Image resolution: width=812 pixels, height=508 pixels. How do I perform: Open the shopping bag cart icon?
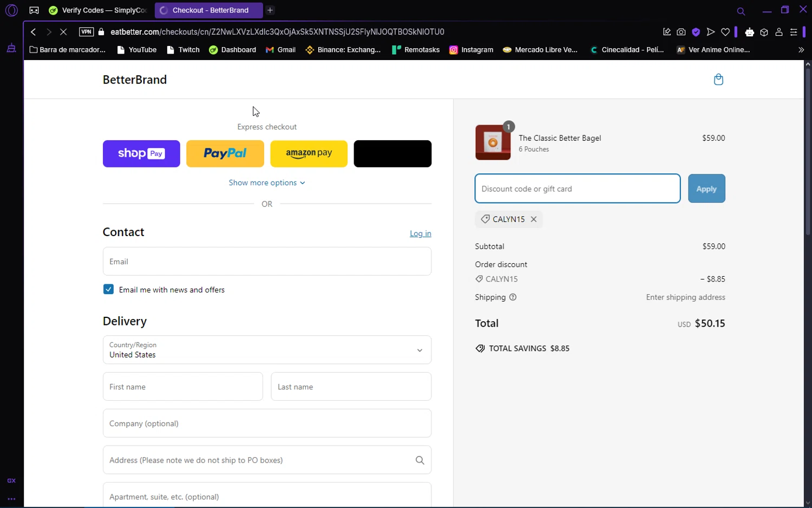click(x=718, y=80)
